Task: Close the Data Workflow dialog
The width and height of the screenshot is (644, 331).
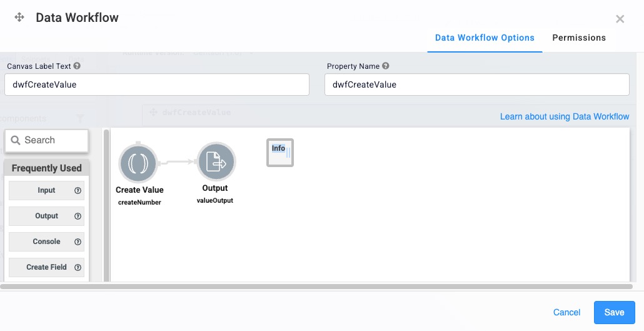Action: [x=620, y=19]
